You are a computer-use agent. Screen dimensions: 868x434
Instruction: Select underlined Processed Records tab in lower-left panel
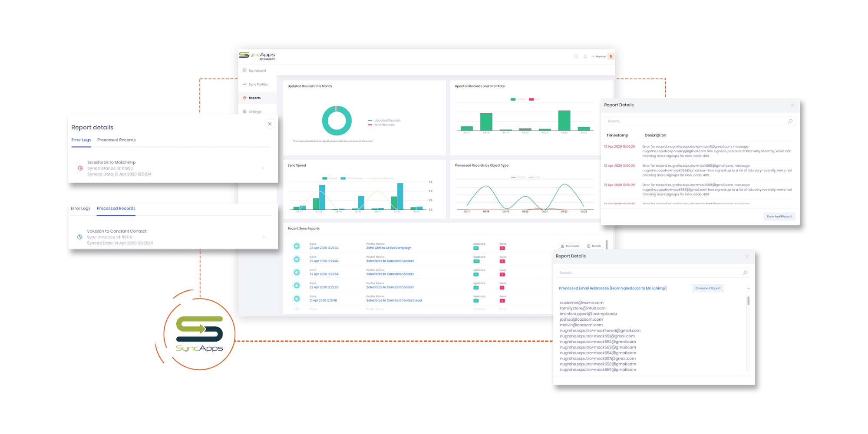(x=116, y=208)
